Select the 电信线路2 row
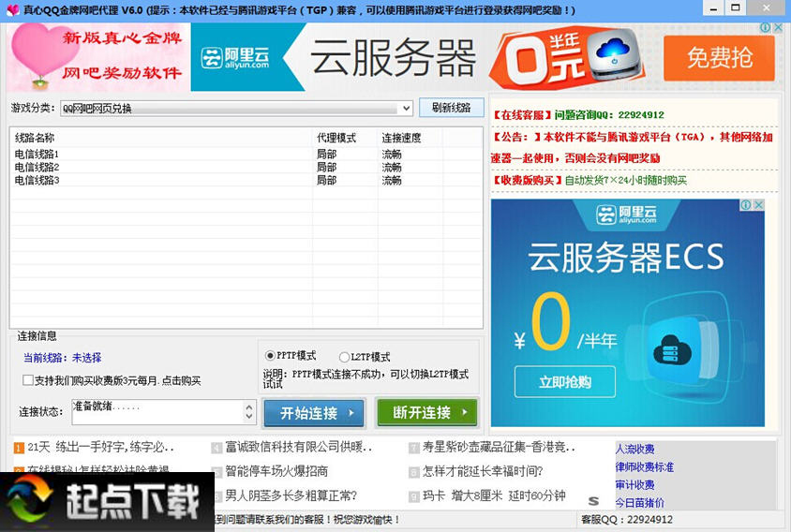Image resolution: width=791 pixels, height=532 pixels. coord(246,167)
